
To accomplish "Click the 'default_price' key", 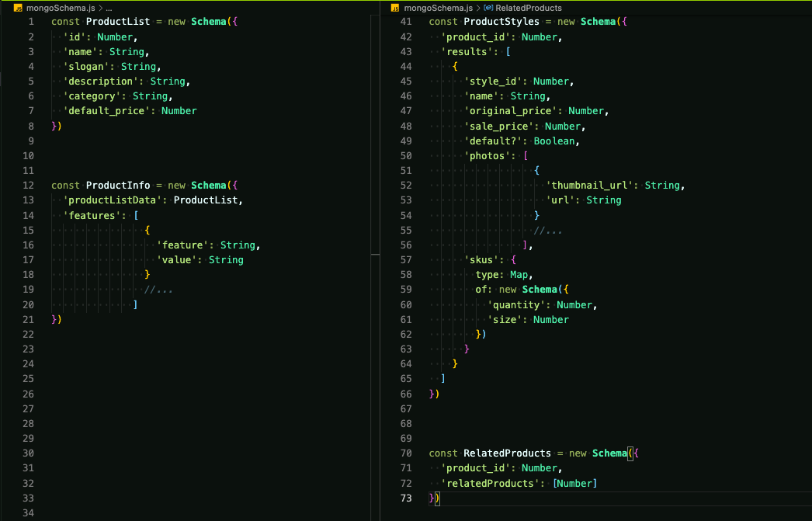I will click(x=106, y=111).
